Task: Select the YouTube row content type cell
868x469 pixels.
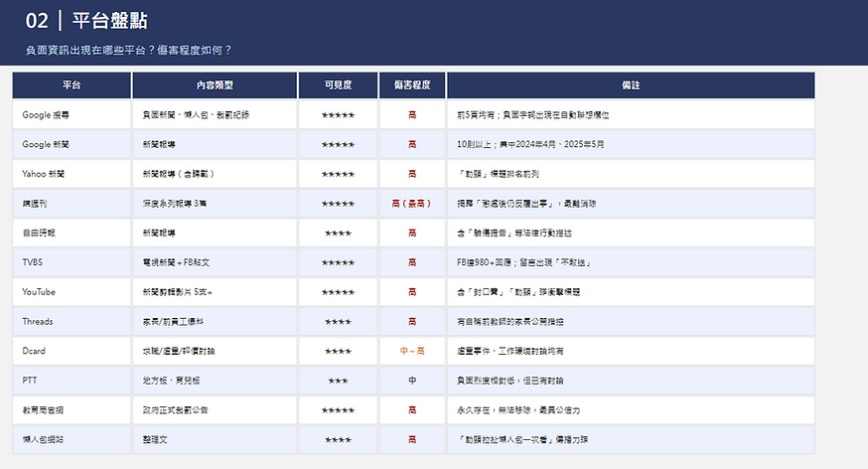Action: (215, 292)
